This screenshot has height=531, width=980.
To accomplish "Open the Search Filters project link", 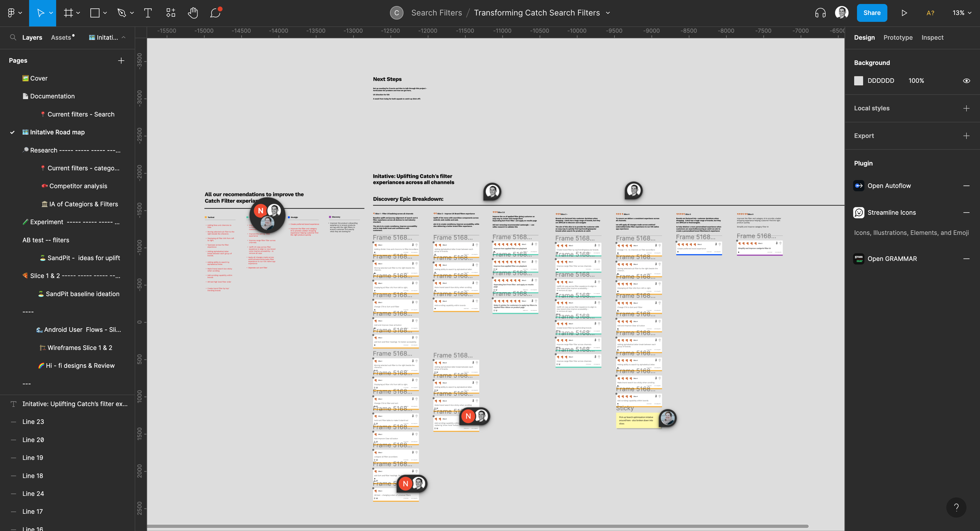I will [x=436, y=13].
